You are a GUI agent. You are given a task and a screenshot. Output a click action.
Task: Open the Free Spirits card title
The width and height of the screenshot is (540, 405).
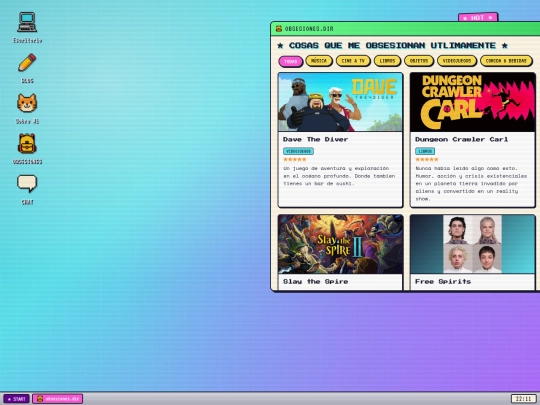(443, 282)
